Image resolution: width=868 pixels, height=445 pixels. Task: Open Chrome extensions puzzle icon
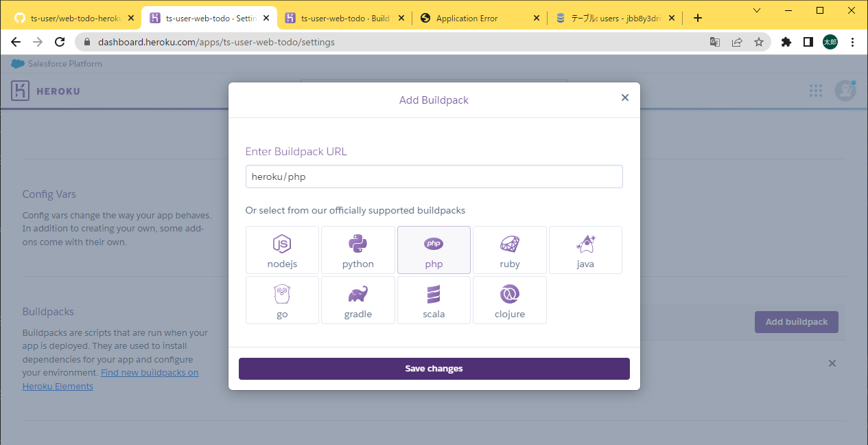pyautogui.click(x=786, y=42)
